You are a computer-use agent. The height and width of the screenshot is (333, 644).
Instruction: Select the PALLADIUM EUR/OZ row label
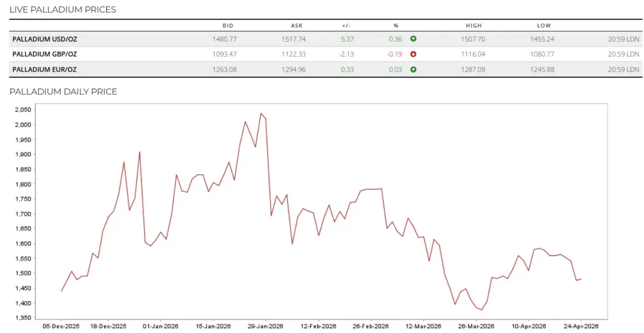pos(44,69)
